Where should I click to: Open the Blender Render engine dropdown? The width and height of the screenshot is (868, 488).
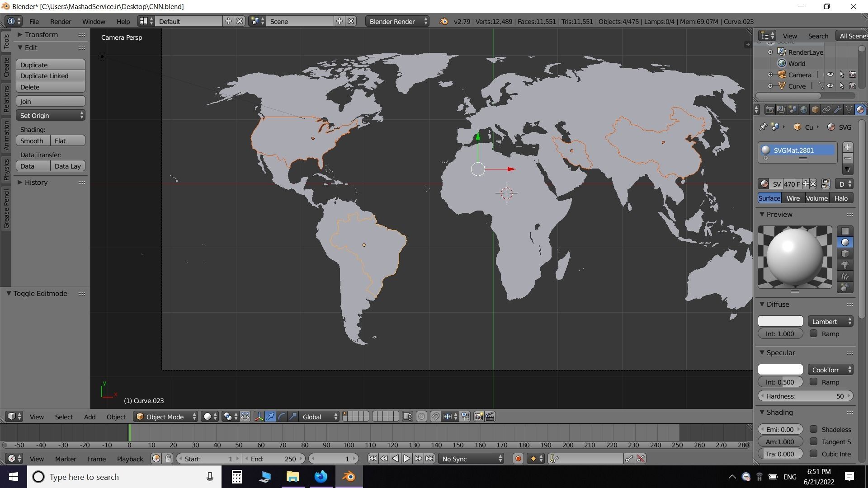click(397, 21)
